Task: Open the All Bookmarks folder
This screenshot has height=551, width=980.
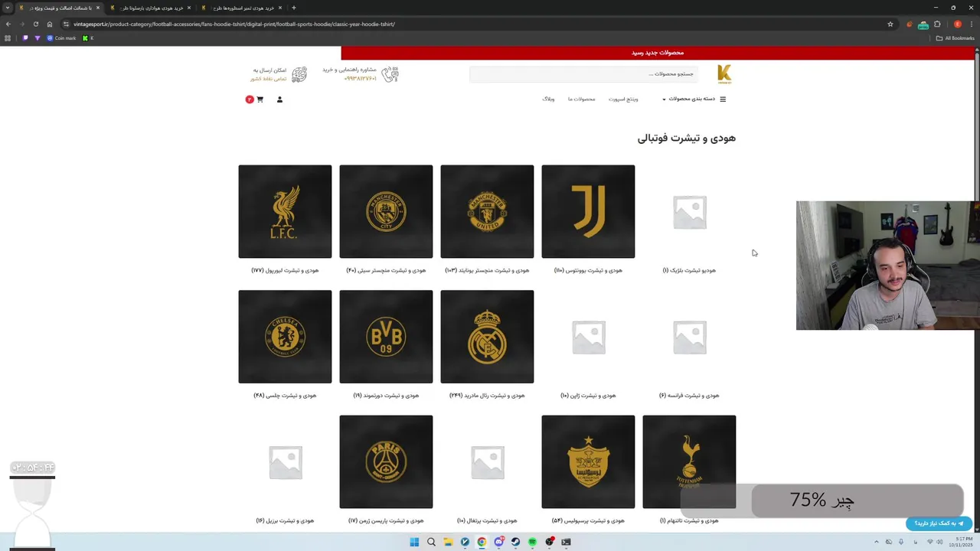Action: click(x=955, y=38)
